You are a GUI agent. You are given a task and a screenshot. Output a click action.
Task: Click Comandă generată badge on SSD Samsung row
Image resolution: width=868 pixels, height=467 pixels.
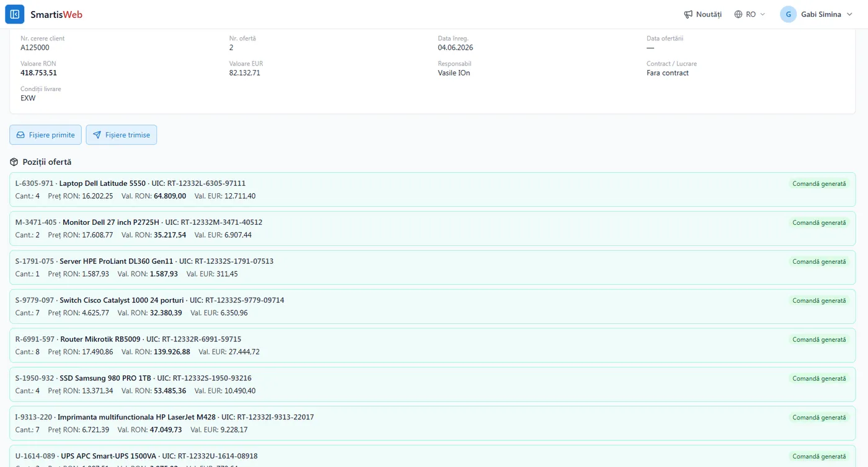coord(819,379)
